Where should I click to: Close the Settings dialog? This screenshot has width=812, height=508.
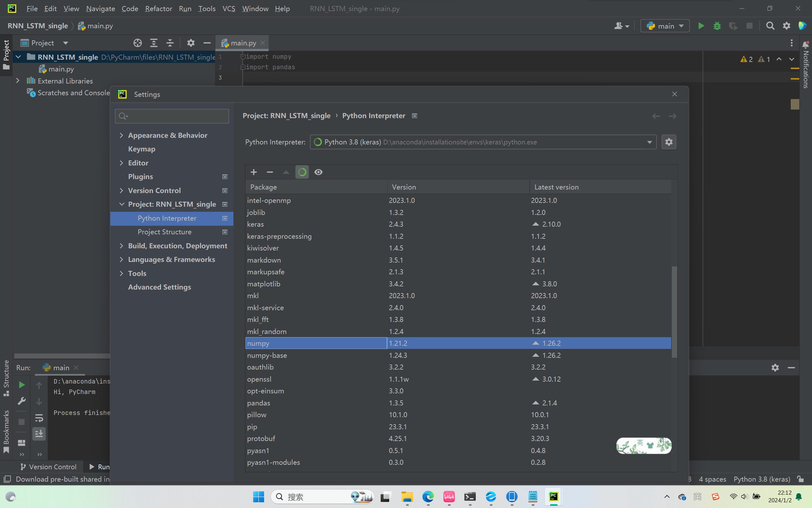click(x=674, y=94)
